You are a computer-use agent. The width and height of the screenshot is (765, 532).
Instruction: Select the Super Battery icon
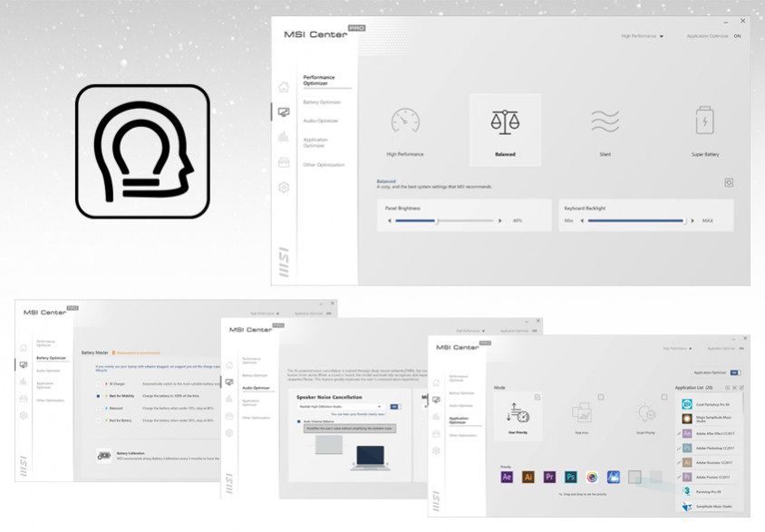tap(705, 120)
